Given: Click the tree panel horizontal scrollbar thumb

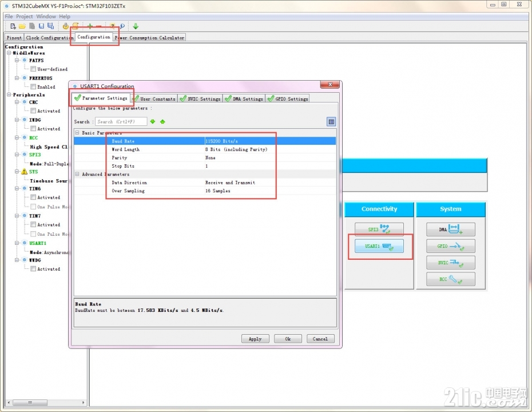Looking at the screenshot, I should point(30,402).
